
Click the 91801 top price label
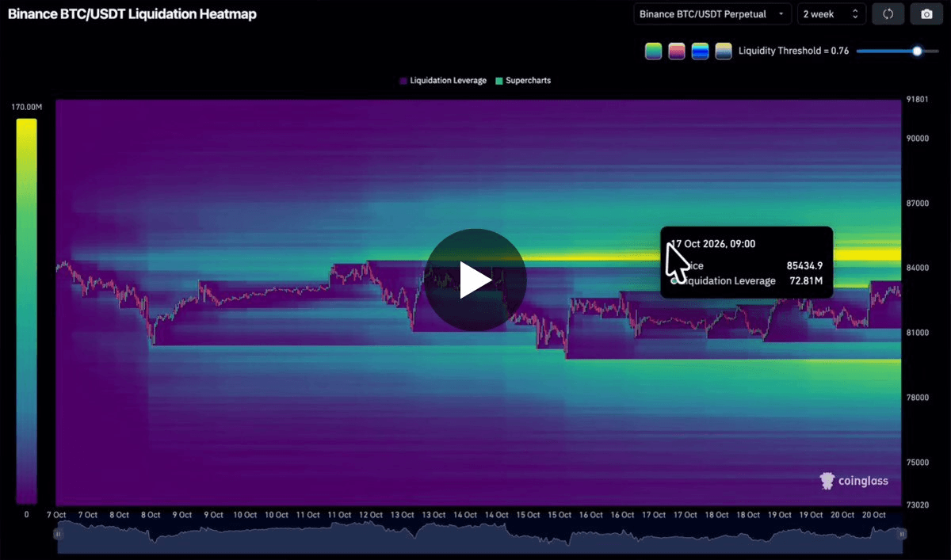tap(917, 100)
